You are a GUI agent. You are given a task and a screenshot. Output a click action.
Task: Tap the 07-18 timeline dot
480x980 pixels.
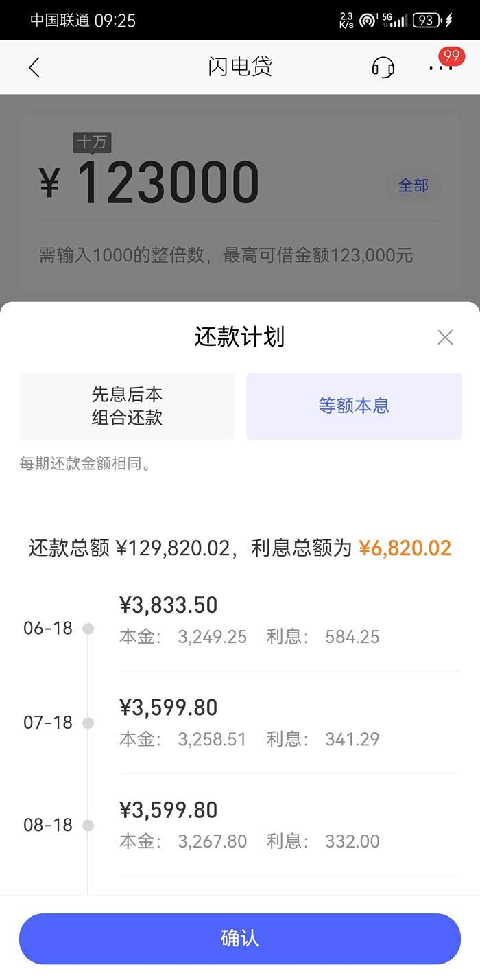coord(88,723)
